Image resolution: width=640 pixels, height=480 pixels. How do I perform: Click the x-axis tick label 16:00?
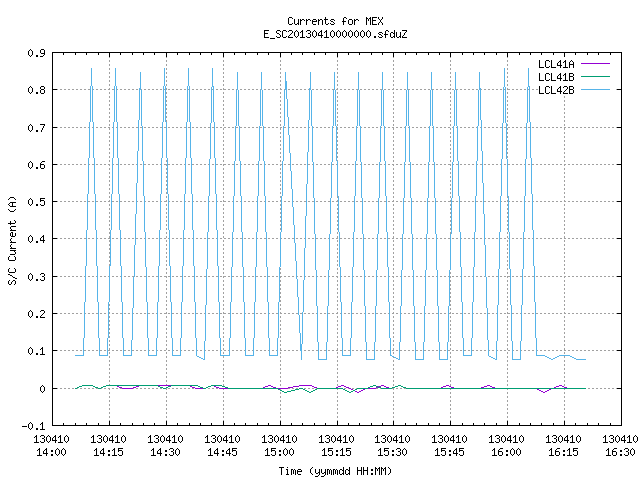507,452
